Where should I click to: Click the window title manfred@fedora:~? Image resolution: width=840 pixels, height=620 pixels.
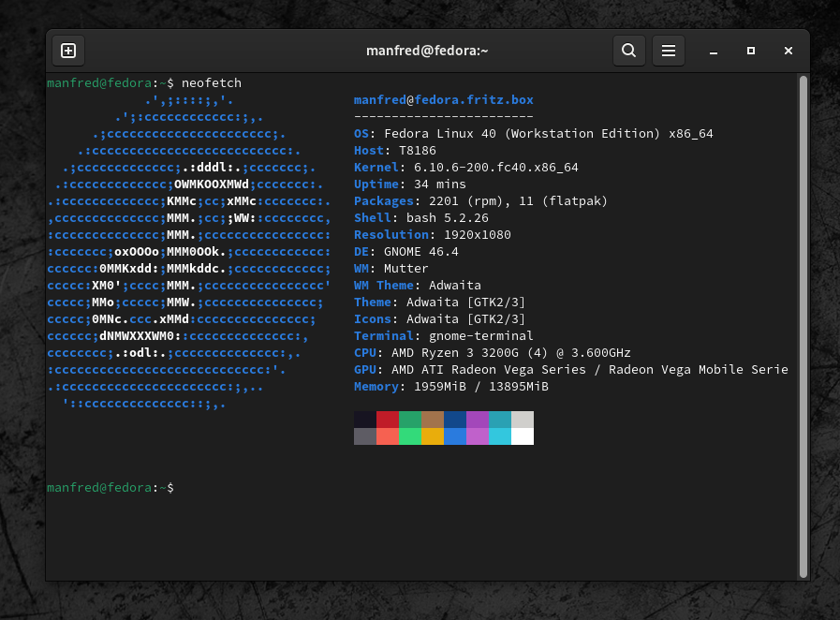coord(427,51)
